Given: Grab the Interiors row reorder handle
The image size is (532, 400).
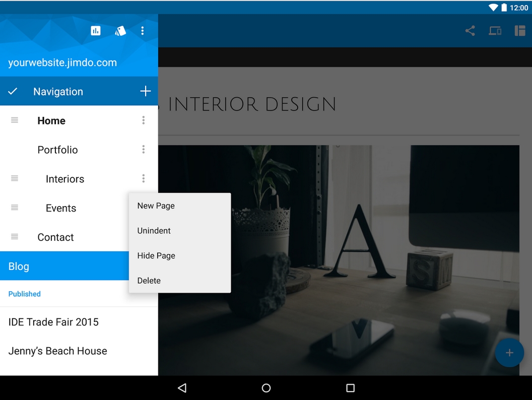Looking at the screenshot, I should click(15, 178).
